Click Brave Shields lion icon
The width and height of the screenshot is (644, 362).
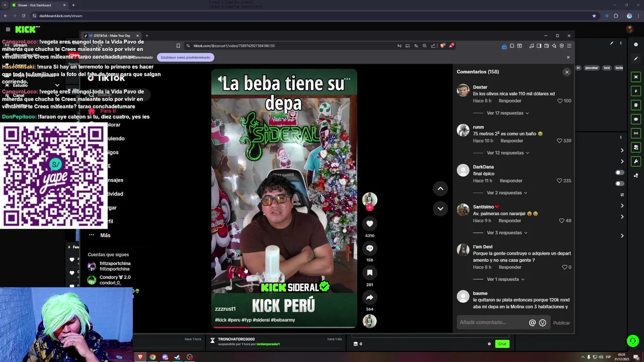[442, 46]
